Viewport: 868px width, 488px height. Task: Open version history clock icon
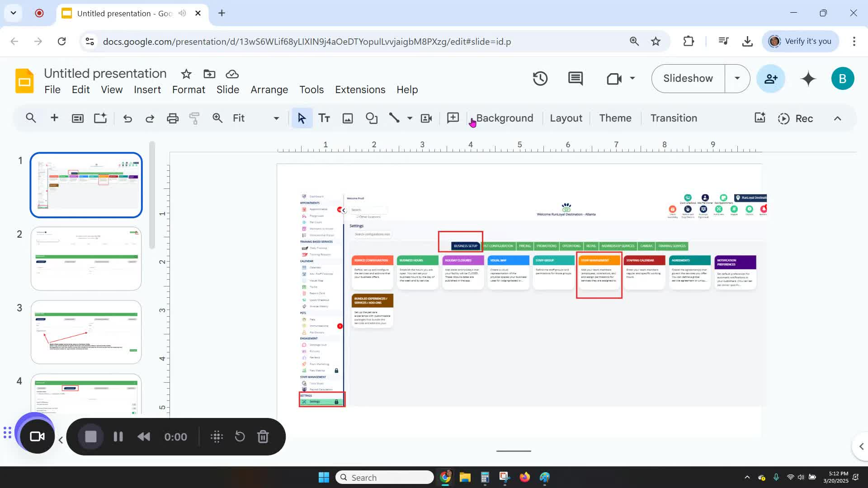pyautogui.click(x=540, y=79)
